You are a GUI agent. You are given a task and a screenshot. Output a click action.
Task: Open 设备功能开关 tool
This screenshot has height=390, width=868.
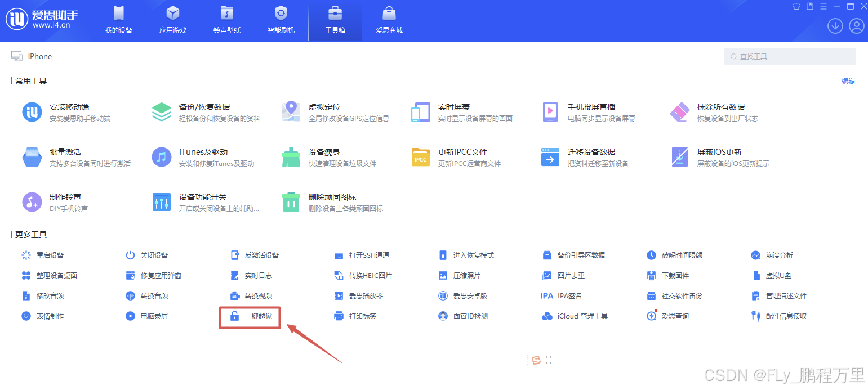(x=206, y=202)
